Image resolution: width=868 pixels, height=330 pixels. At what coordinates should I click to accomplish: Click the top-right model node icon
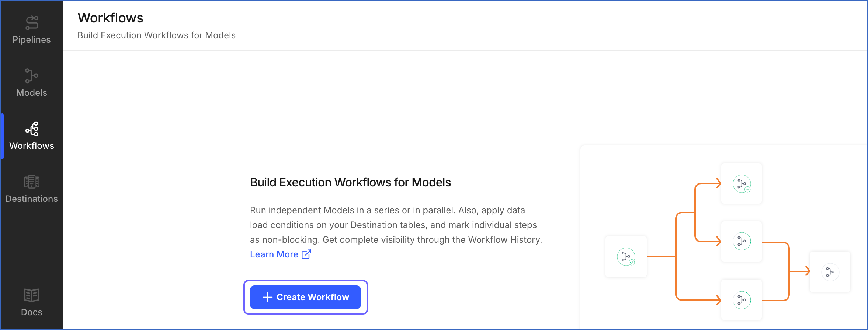coord(742,183)
